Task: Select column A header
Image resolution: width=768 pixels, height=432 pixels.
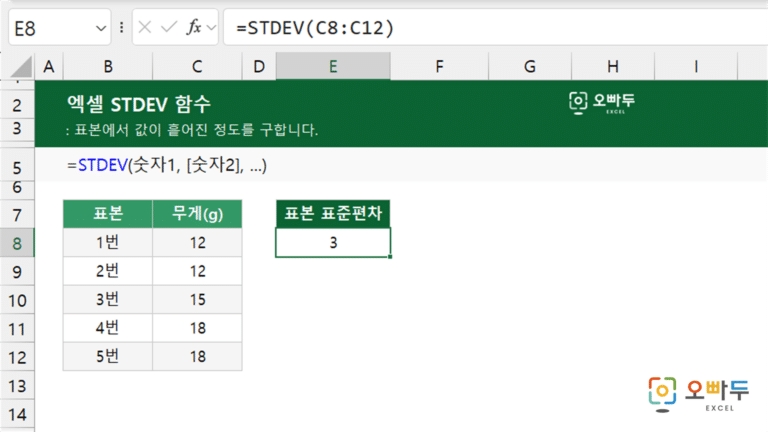Action: pos(48,66)
